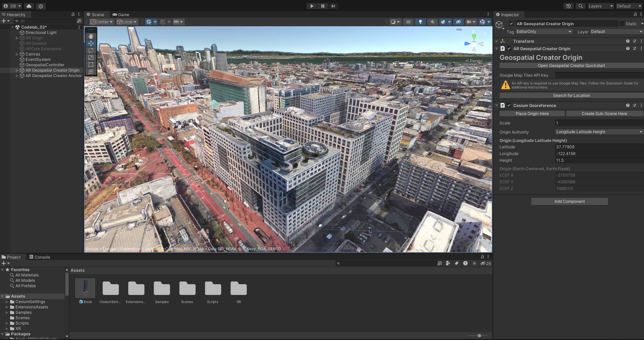This screenshot has height=340, width=644.
Task: Select the Rect transform tool
Action: pyautogui.click(x=91, y=65)
